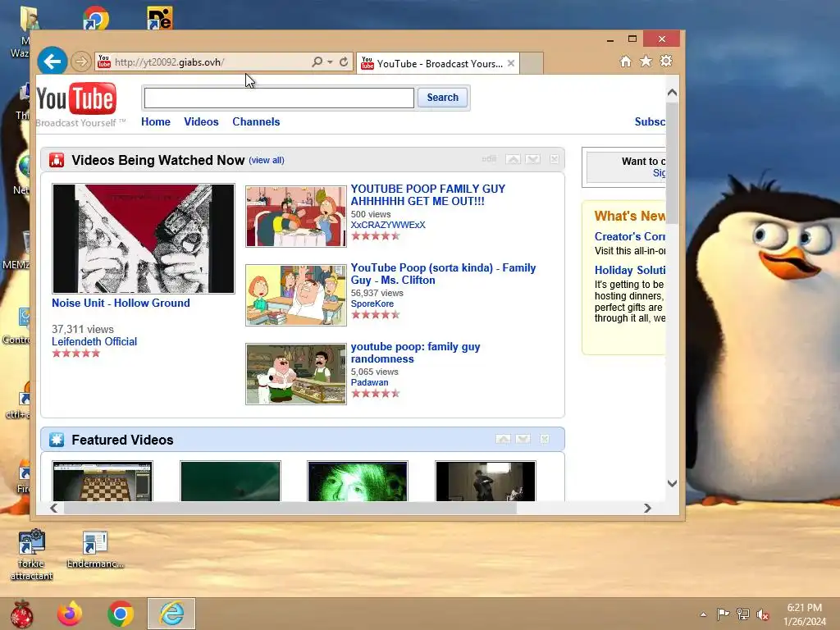This screenshot has height=630, width=840.
Task: Select Endermanc desktop shortcut icon
Action: 95,550
